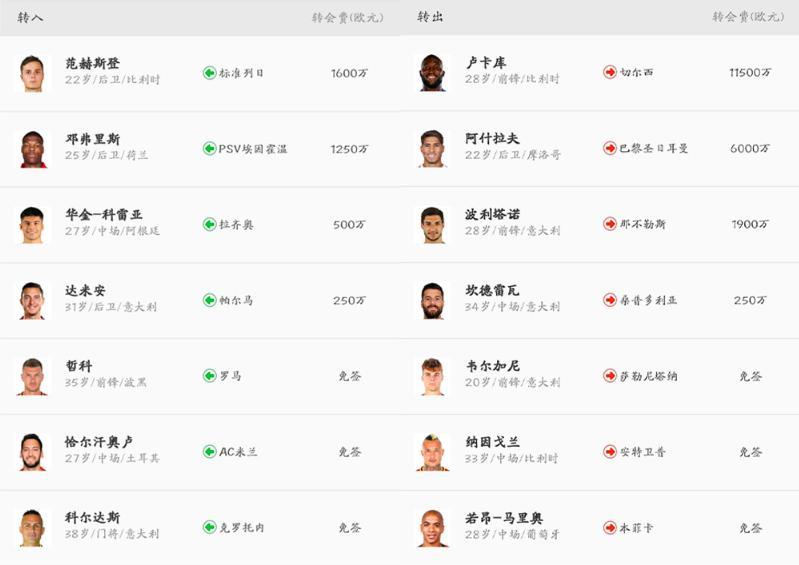Click green arrow icon beside PSV埃因霍温
The image size is (799, 565).
209,149
